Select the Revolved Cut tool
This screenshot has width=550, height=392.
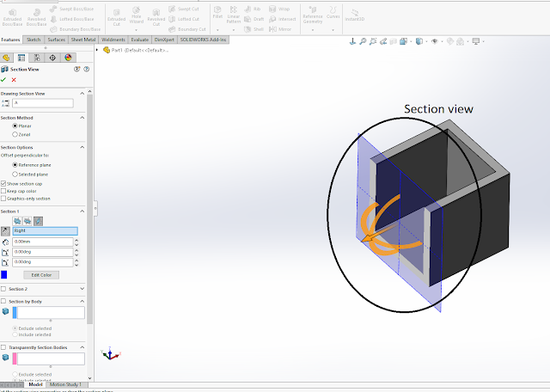156,17
